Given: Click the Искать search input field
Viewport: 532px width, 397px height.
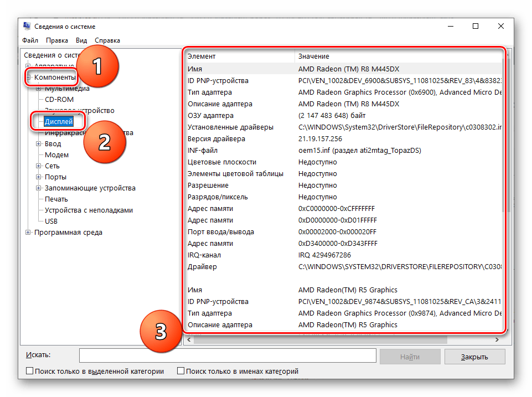Looking at the screenshot, I should tap(227, 355).
